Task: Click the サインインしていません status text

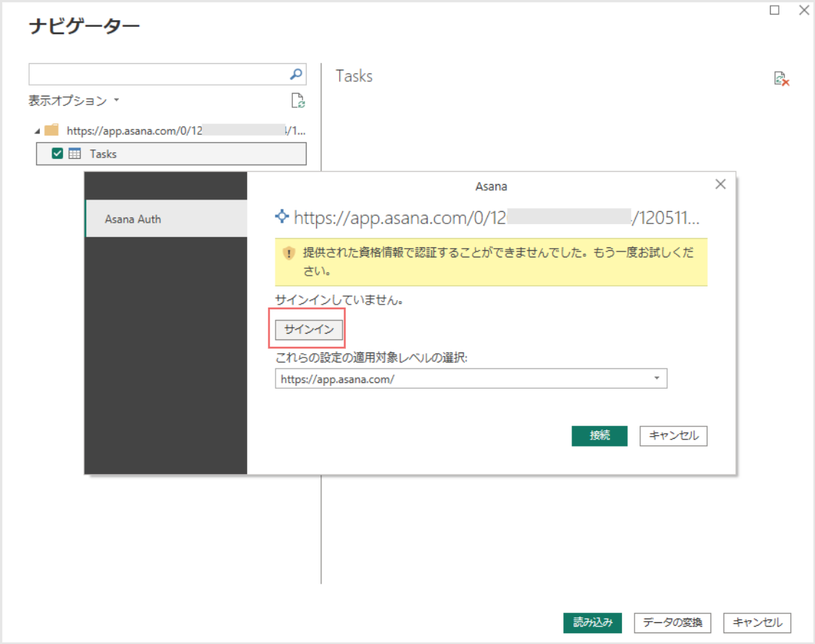Action: [x=339, y=300]
